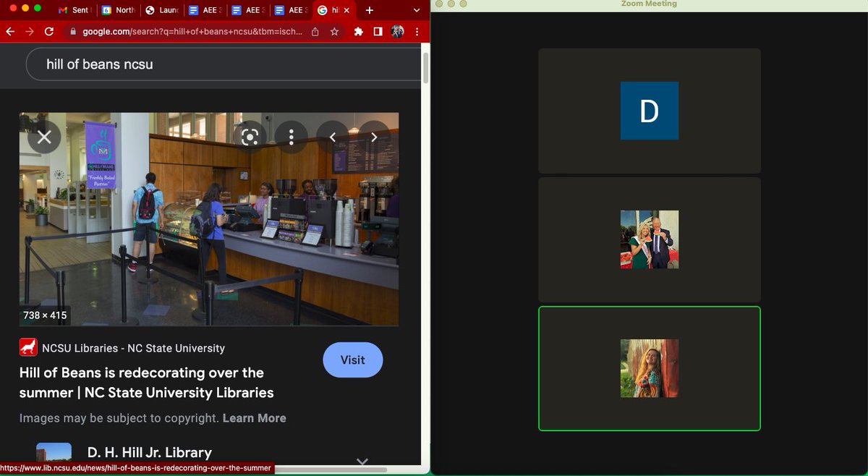Go to the next image result
The image size is (868, 476).
(x=374, y=137)
